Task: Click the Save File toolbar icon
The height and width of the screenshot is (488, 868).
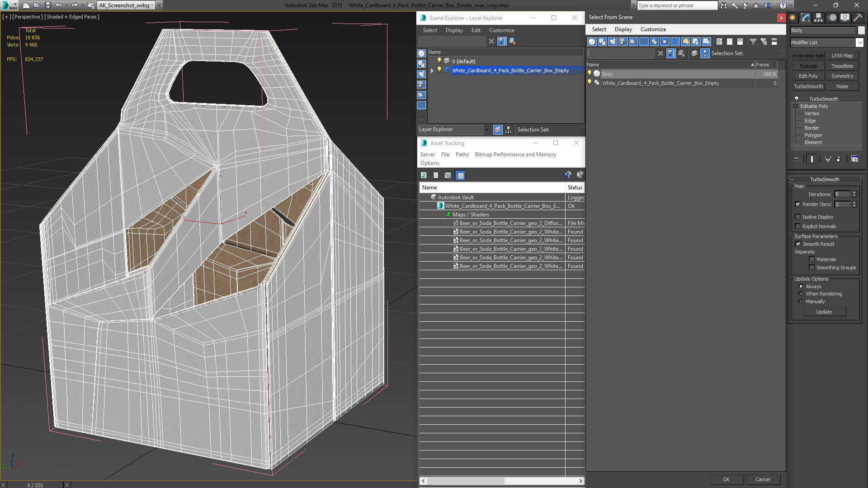Action: (x=48, y=5)
